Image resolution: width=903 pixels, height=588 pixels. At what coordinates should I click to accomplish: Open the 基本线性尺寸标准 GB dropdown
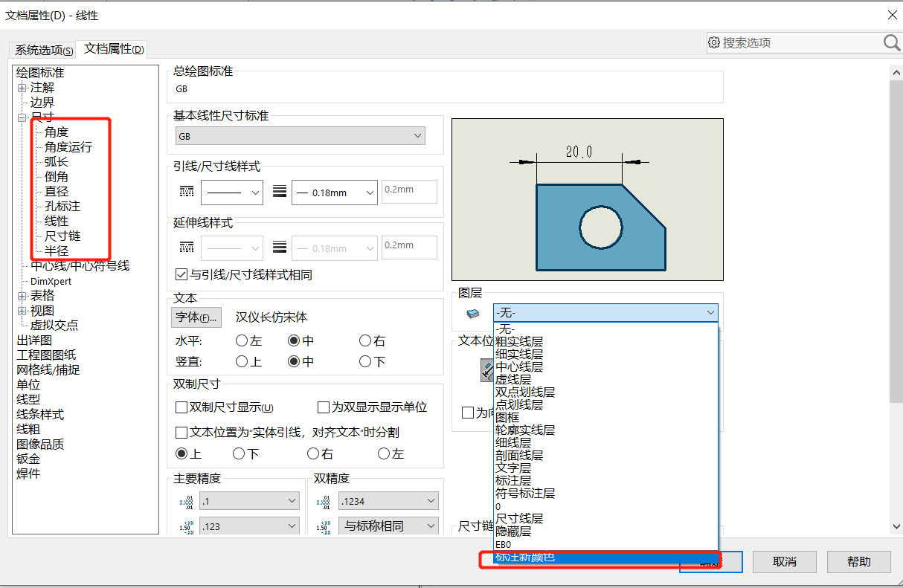coord(300,136)
